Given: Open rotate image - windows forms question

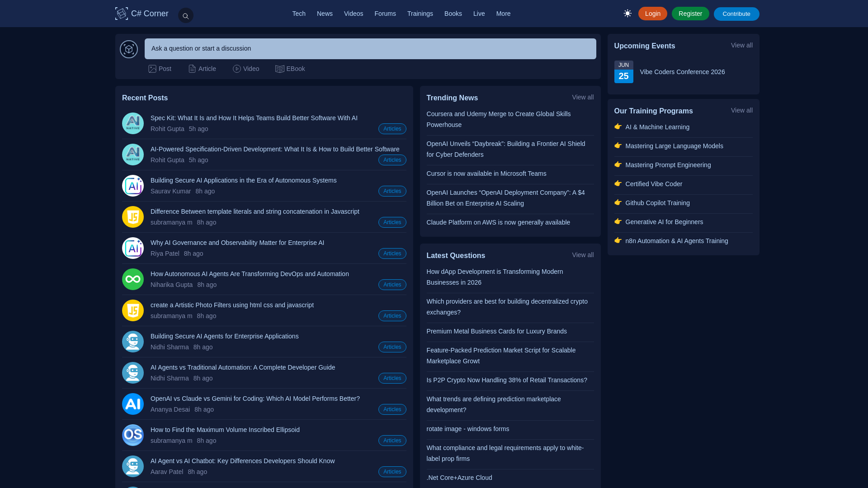Looking at the screenshot, I should [x=468, y=429].
